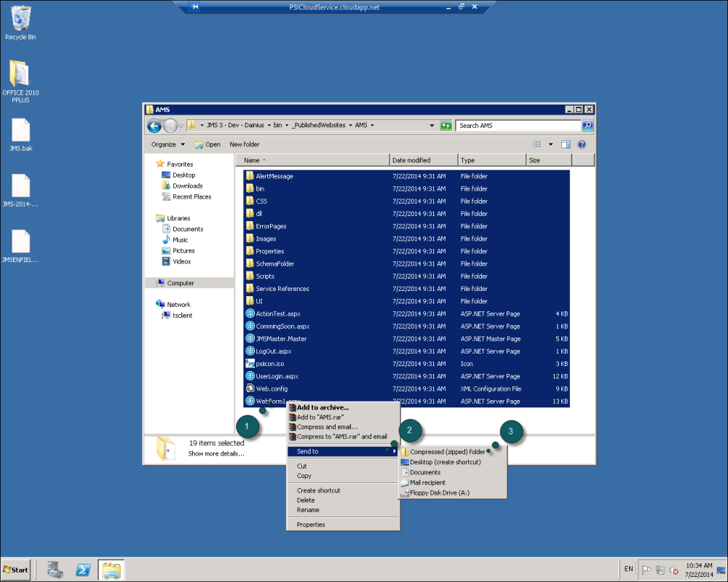Expand the Send to submenu arrow
Image resolution: width=728 pixels, height=582 pixels.
click(395, 451)
